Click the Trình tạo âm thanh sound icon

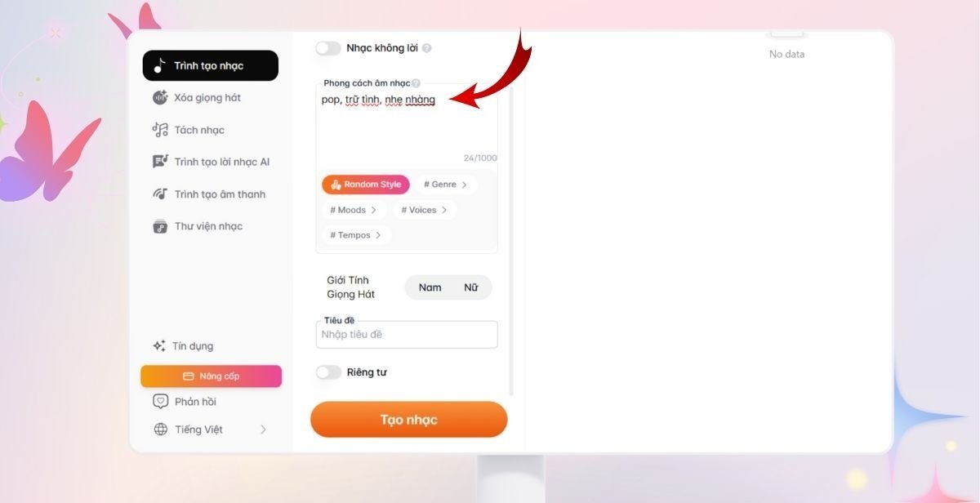(160, 194)
